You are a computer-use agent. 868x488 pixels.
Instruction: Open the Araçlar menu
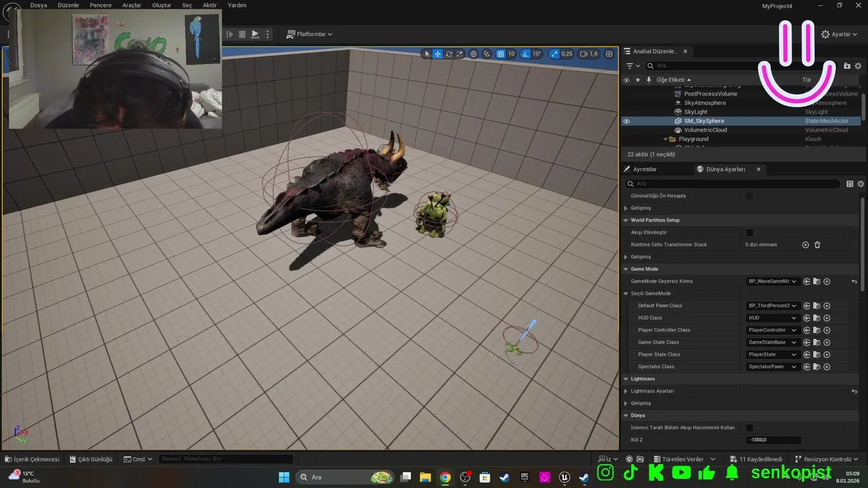point(132,5)
